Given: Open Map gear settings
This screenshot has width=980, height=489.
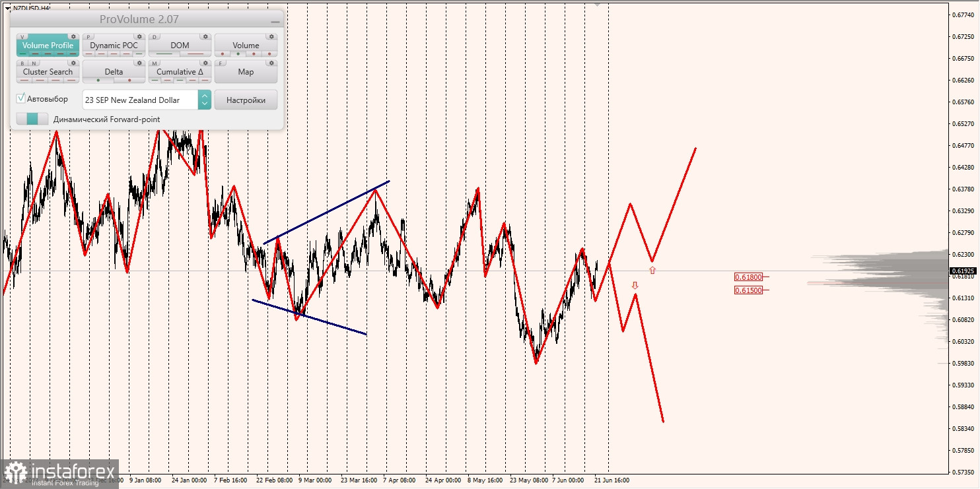Looking at the screenshot, I should 271,63.
